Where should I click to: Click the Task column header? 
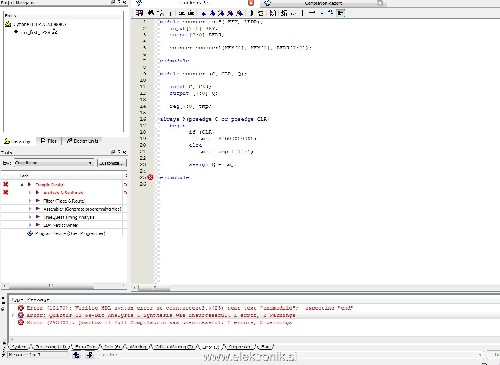(24, 175)
